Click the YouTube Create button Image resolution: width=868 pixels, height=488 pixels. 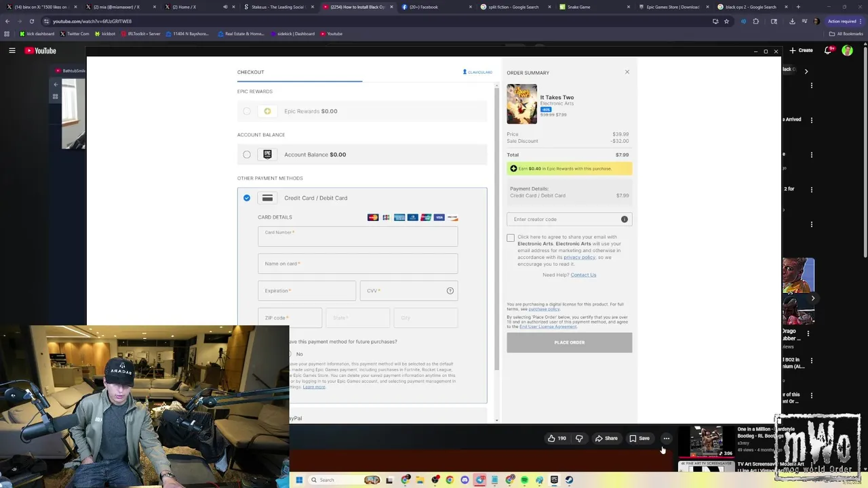pyautogui.click(x=802, y=50)
